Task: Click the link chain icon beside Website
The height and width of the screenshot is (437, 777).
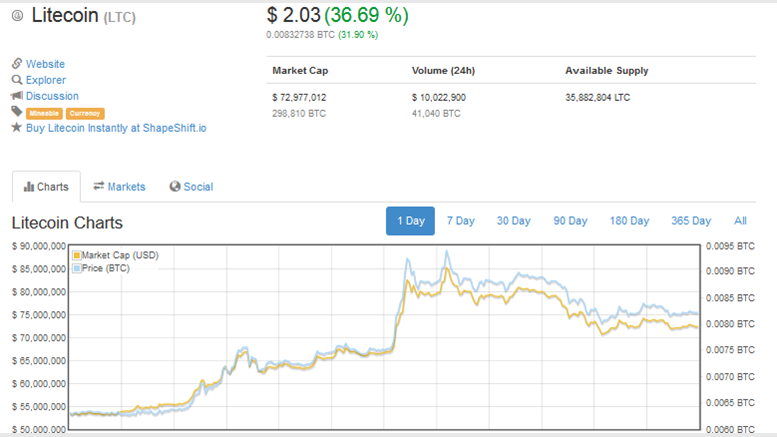Action: 17,63
